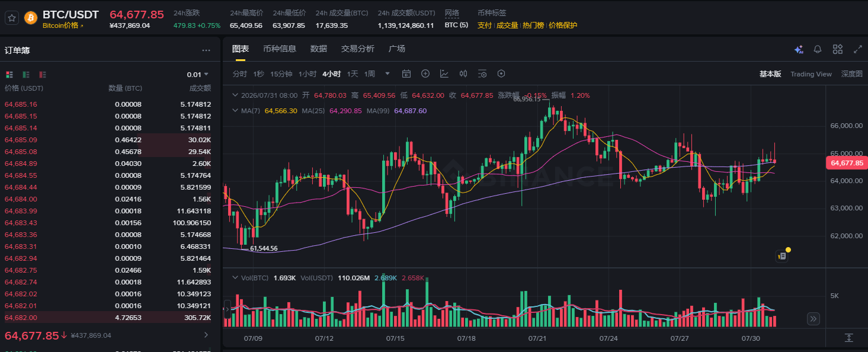Click the 价格保护 coin tag
This screenshot has width=868, height=352.
point(563,25)
